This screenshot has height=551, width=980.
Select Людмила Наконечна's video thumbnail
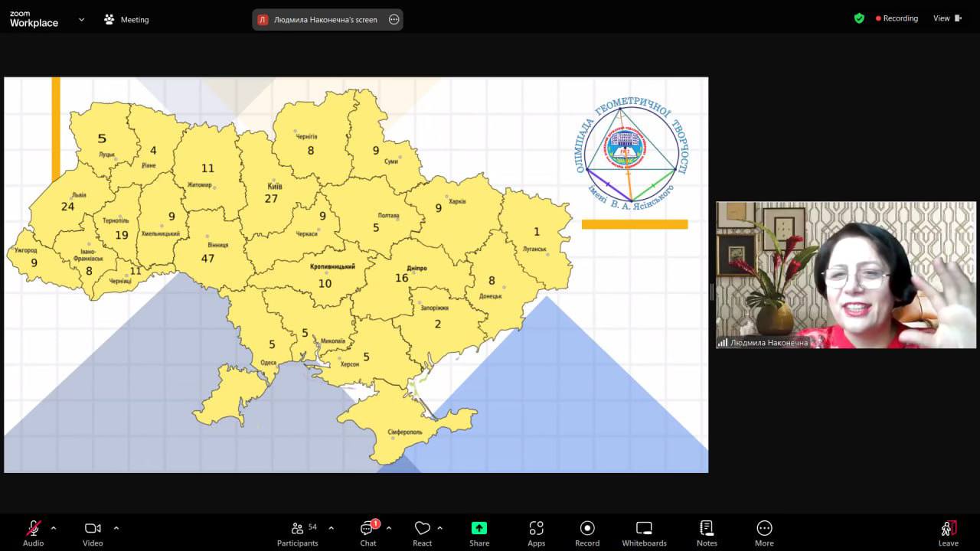tap(846, 275)
